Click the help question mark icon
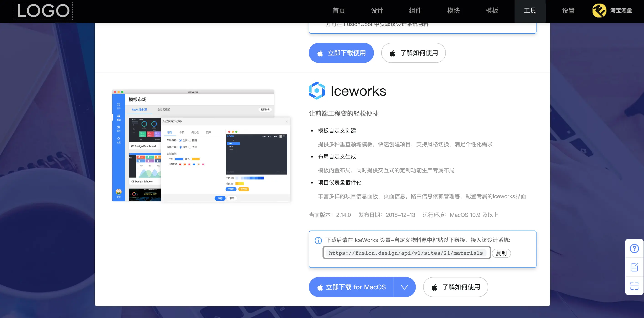The height and width of the screenshot is (318, 644). (x=634, y=249)
